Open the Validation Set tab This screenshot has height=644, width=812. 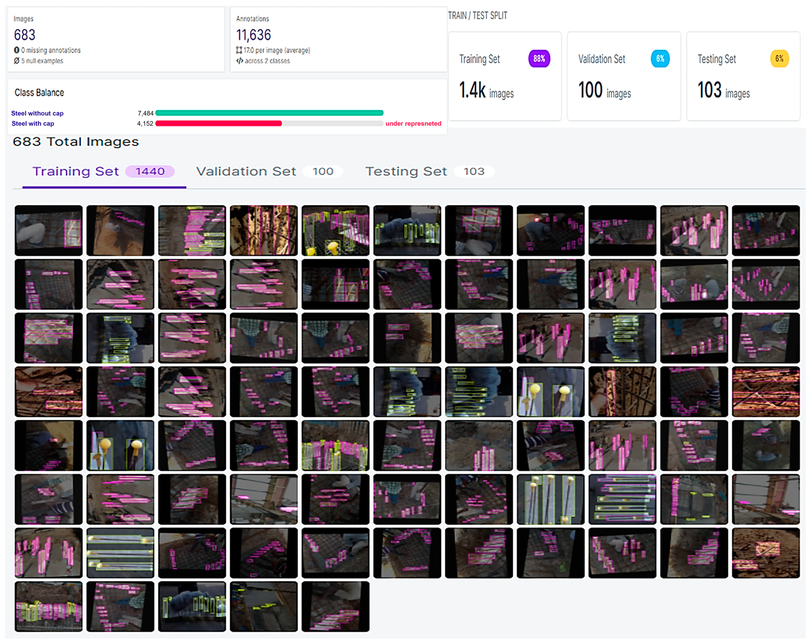(246, 172)
